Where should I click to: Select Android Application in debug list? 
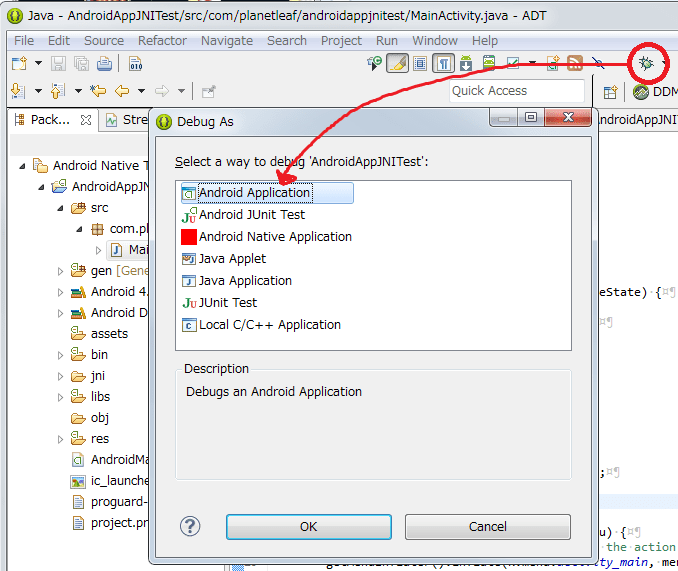click(267, 193)
